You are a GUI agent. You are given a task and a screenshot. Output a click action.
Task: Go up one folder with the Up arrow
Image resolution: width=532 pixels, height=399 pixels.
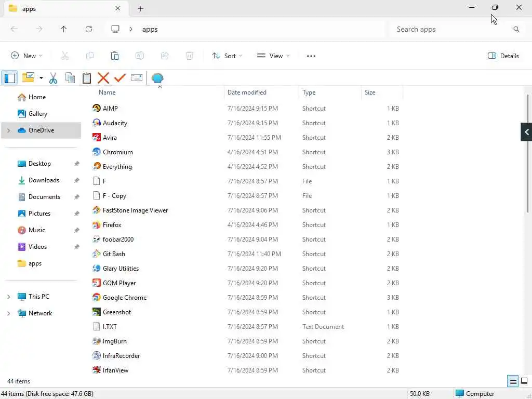point(64,29)
